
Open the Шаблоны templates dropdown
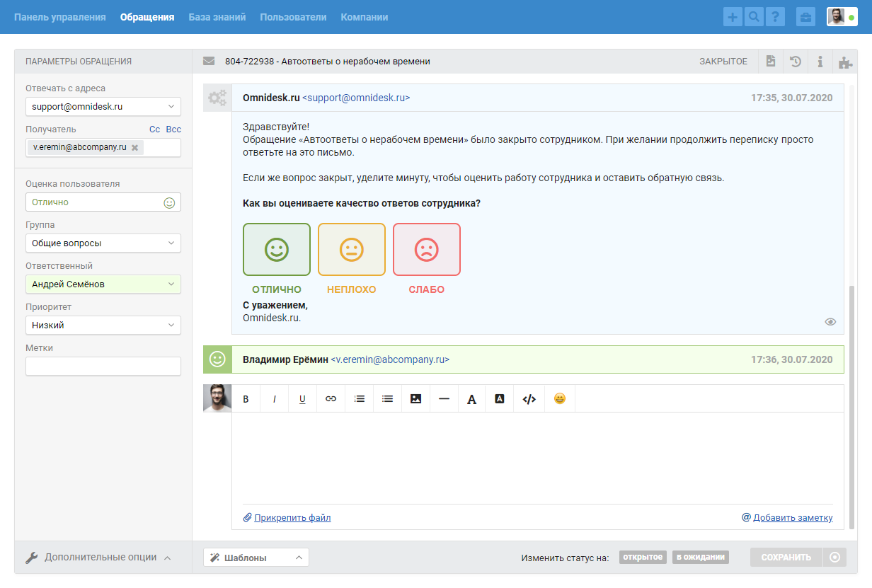click(x=256, y=558)
